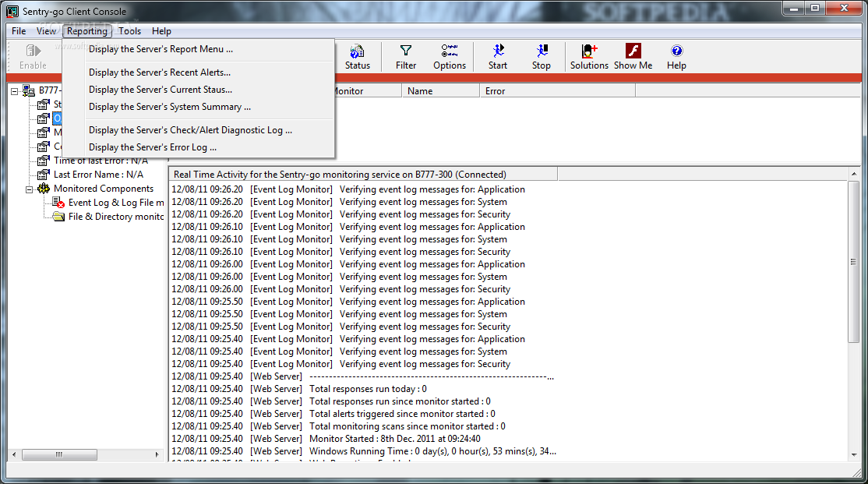Click log row 09:25.40 messages for: System
Viewport: 868px width, 484px height.
pyautogui.click(x=340, y=352)
